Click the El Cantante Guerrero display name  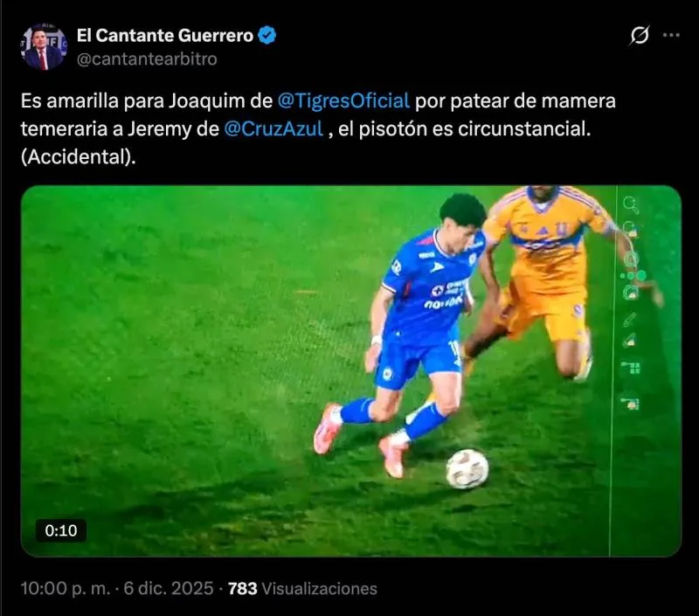(165, 35)
